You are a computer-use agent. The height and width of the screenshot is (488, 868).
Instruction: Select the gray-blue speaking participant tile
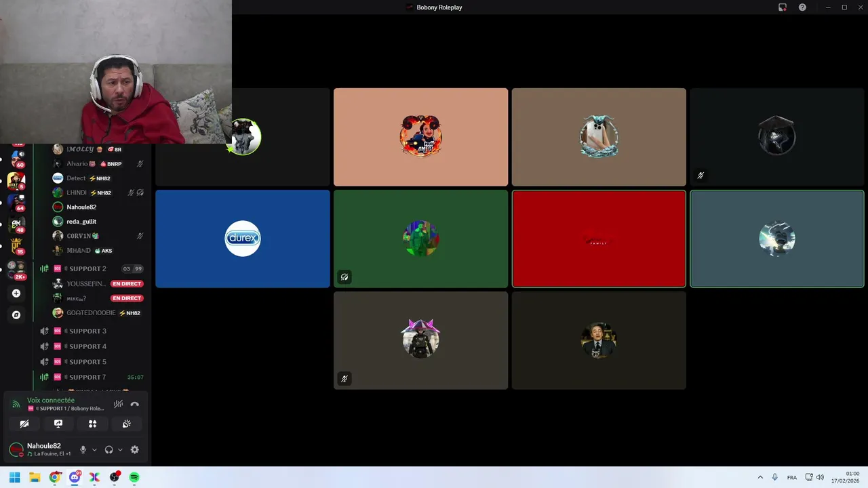(x=777, y=239)
